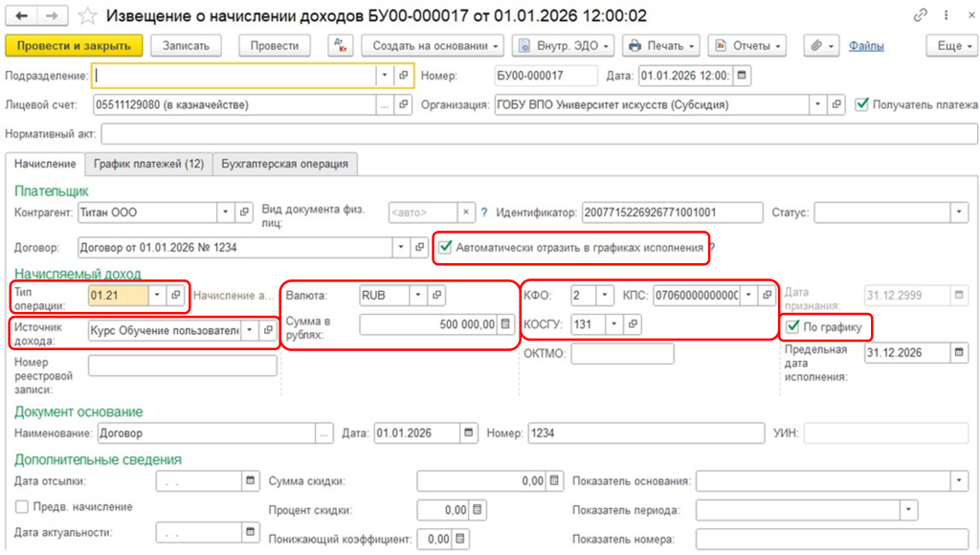
Task: Open the КПС record icon
Action: (x=767, y=295)
